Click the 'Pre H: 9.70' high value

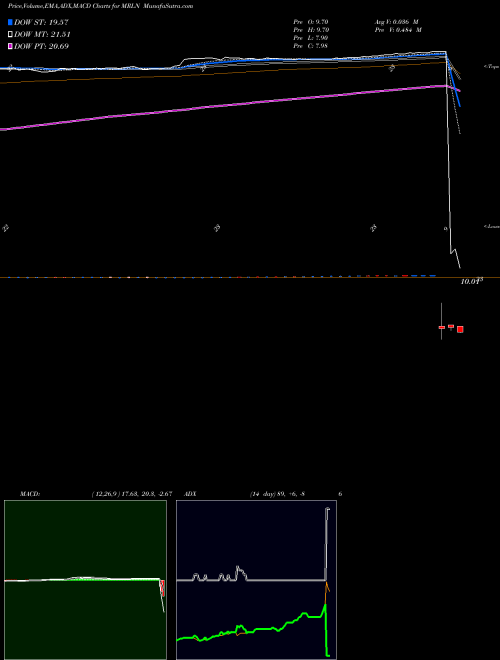[x=311, y=30]
